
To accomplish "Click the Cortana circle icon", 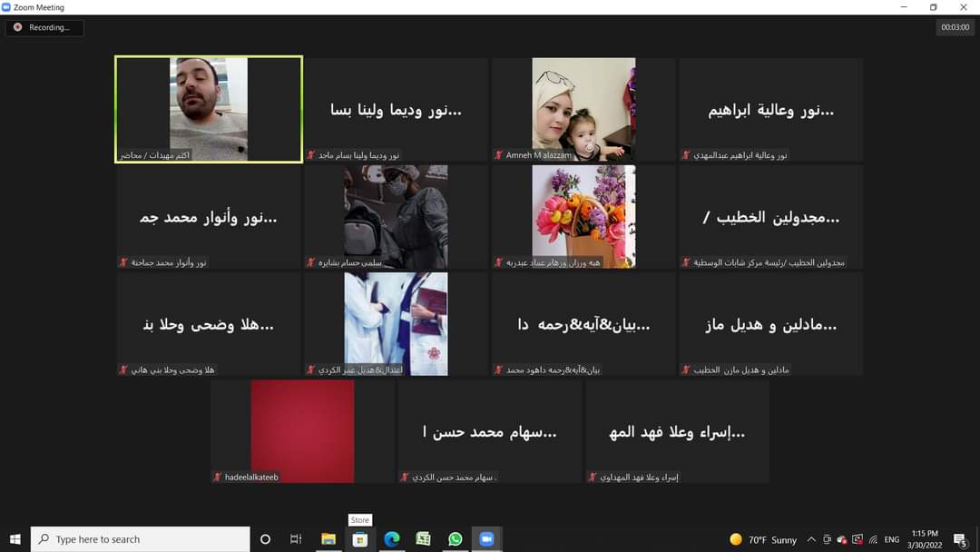I will click(x=265, y=539).
